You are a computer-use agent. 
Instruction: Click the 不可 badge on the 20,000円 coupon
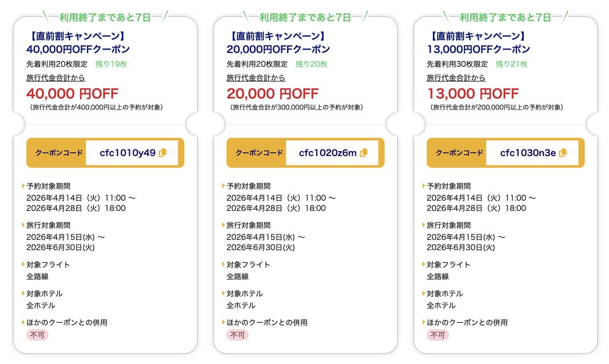pyautogui.click(x=237, y=335)
